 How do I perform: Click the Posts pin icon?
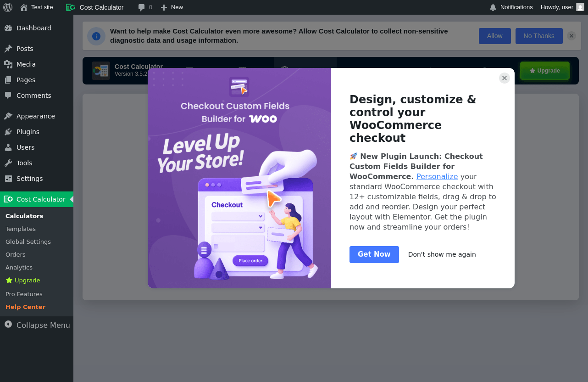point(8,49)
